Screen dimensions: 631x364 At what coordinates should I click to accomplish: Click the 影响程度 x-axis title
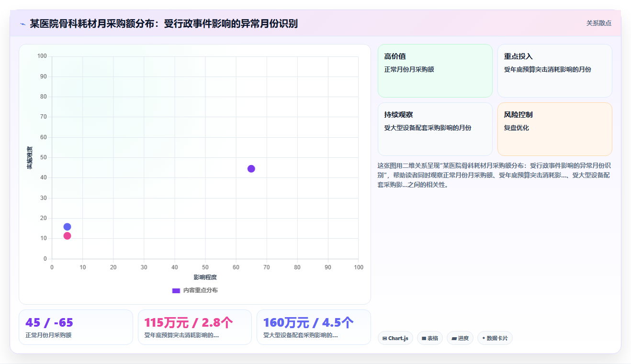coord(205,277)
